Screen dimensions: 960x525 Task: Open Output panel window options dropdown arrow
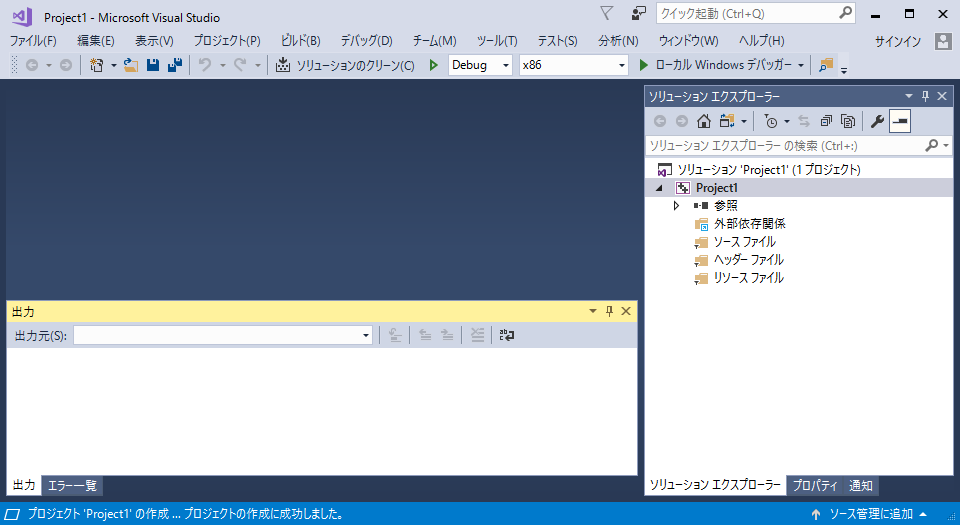click(593, 311)
